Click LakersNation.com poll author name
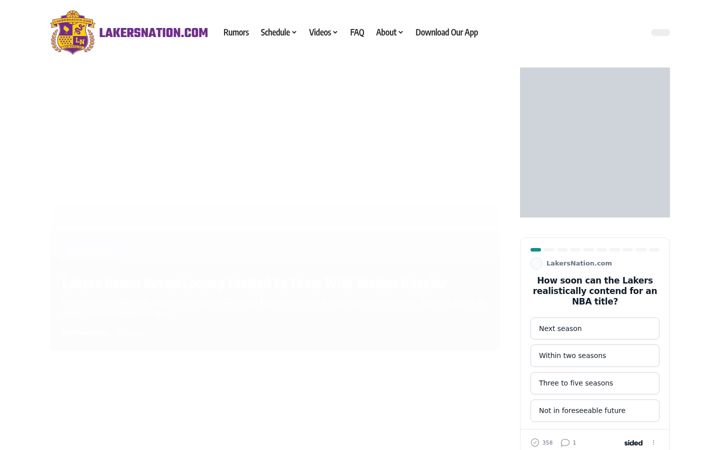Image resolution: width=720 pixels, height=450 pixels. tap(579, 263)
